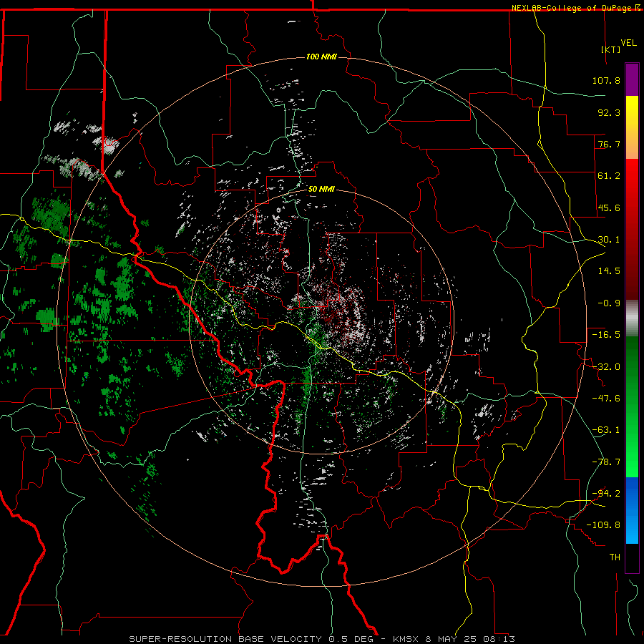The image size is (644, 644).
Task: Select the -109.8 scale value
Action: click(x=603, y=525)
